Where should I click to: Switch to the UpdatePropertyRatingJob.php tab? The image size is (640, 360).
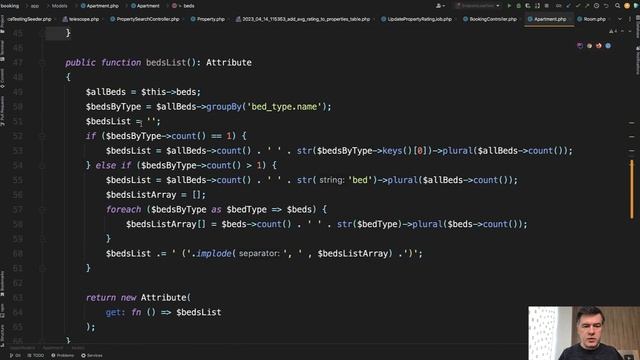point(417,19)
